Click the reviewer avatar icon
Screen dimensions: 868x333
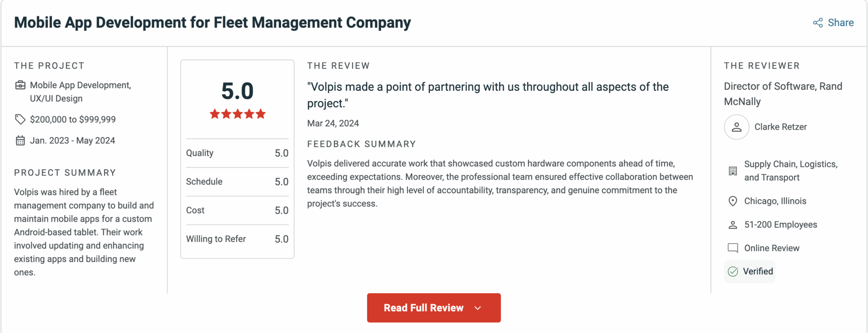[x=736, y=127]
